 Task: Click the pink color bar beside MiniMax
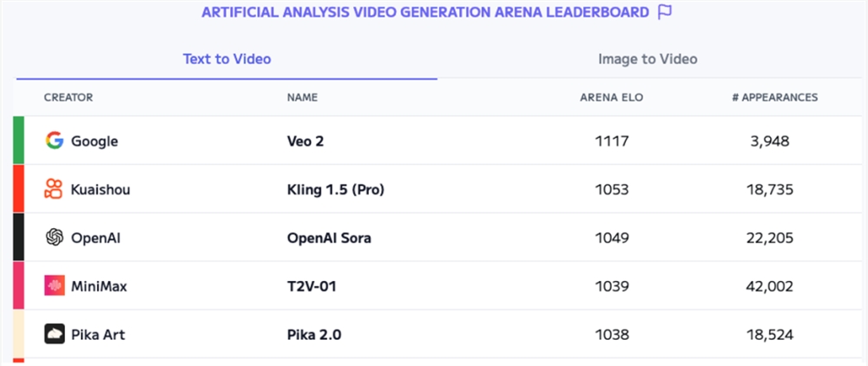(x=18, y=285)
